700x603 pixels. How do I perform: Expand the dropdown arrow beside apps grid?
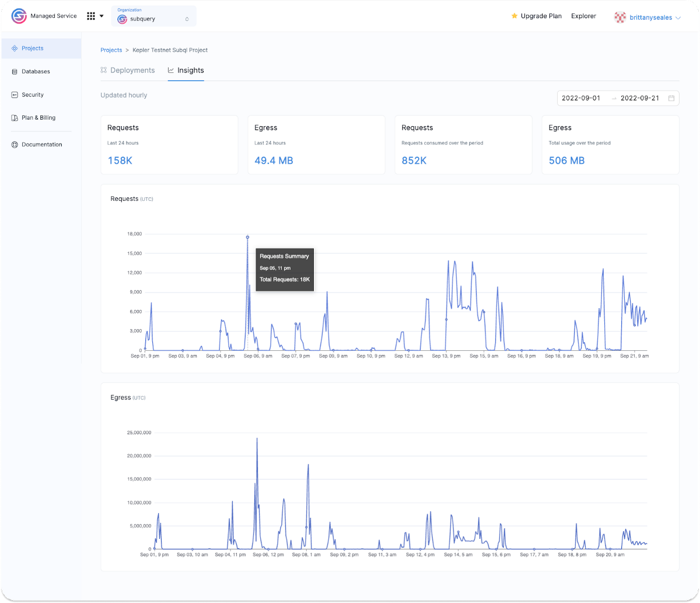101,16
